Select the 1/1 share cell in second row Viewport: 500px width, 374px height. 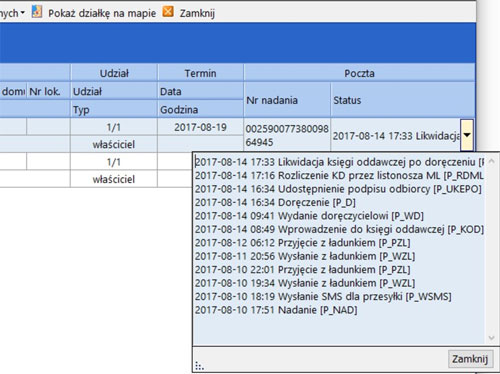tap(114, 162)
